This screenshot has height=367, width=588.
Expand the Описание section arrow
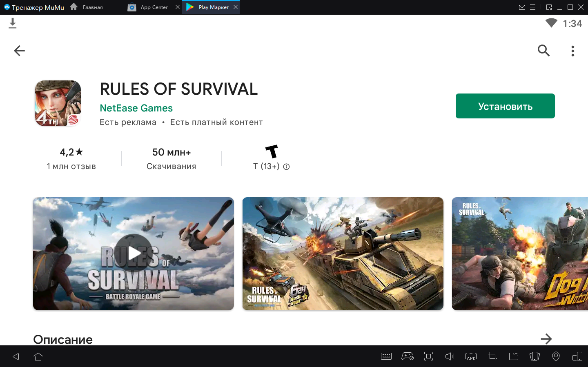546,339
